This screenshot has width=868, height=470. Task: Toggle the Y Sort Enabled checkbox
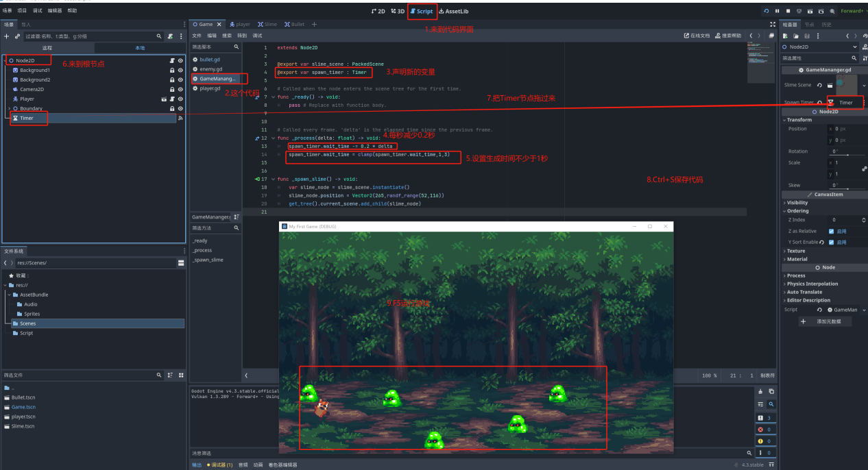(x=832, y=242)
